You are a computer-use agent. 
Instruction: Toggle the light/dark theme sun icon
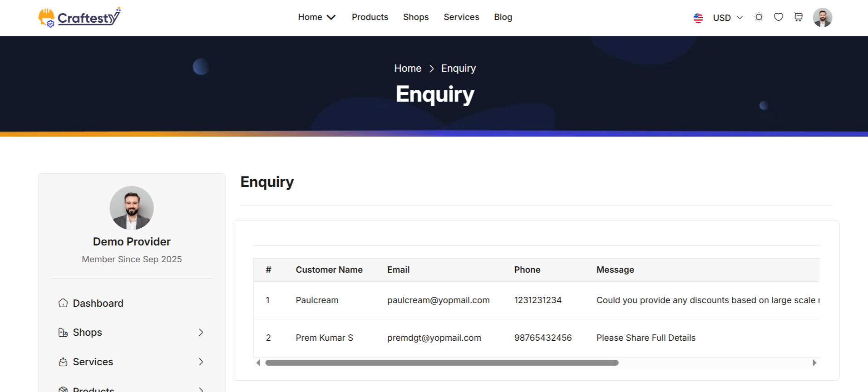(759, 17)
